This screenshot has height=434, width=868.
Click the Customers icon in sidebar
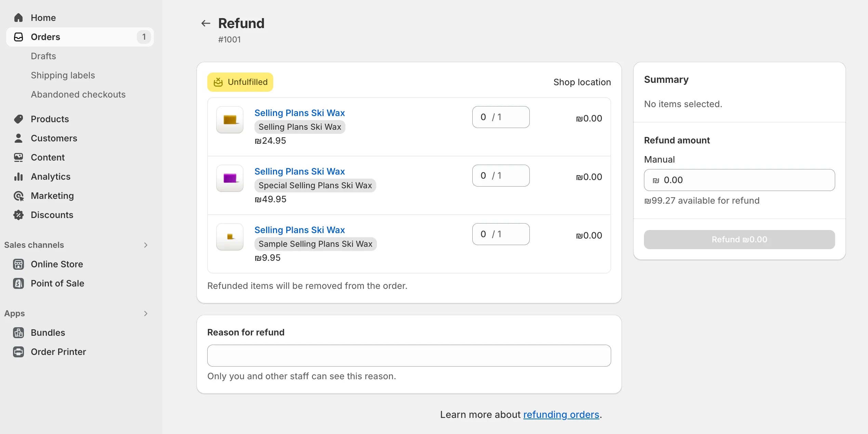coord(18,138)
